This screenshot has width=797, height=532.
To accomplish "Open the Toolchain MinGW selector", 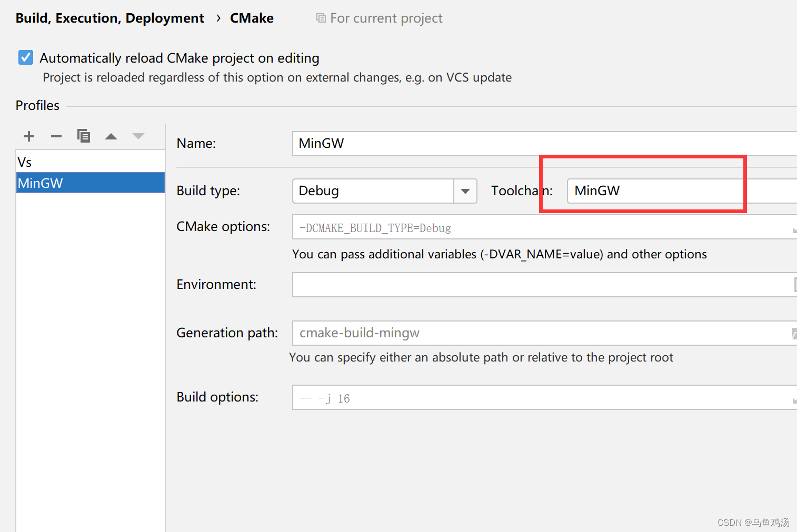I will point(682,191).
